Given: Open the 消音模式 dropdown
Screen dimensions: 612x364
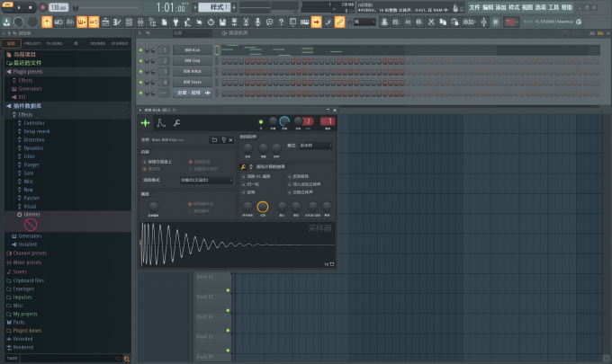Looking at the screenshot, I should (x=206, y=180).
